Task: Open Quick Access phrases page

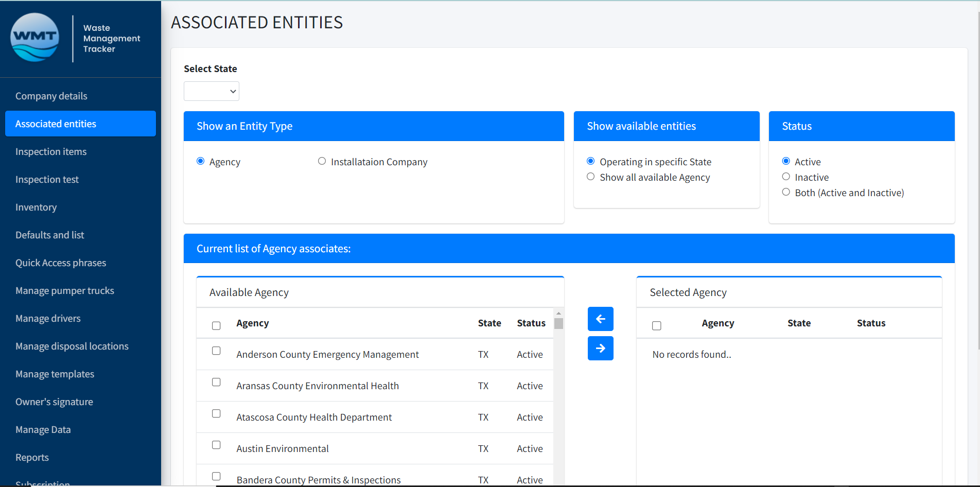Action: [x=61, y=263]
